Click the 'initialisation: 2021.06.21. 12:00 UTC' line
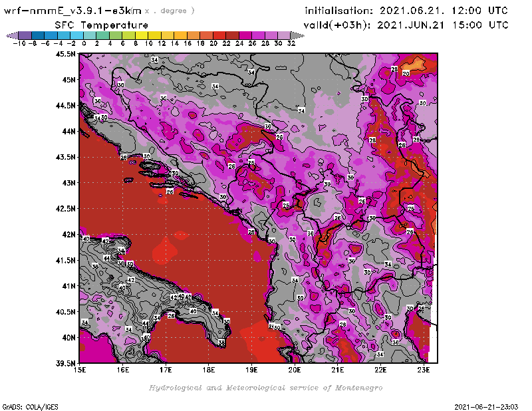532x411 pixels. click(406, 11)
